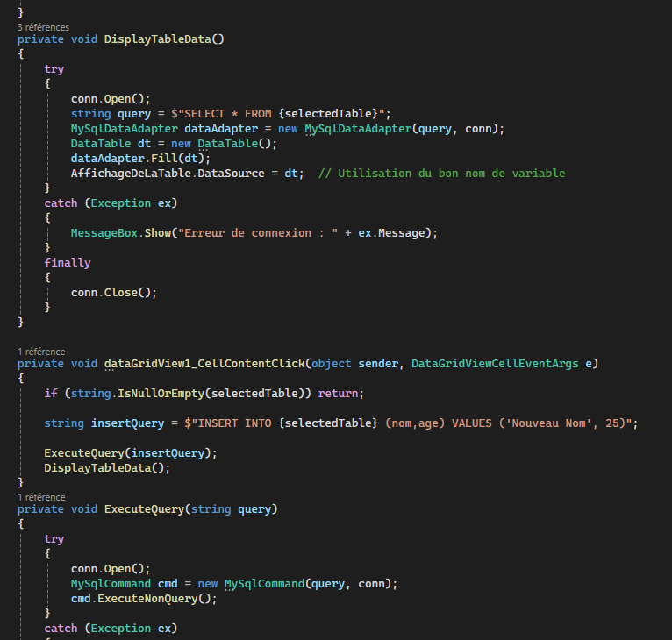Click inside the INSERT INTO query string

pos(412,423)
